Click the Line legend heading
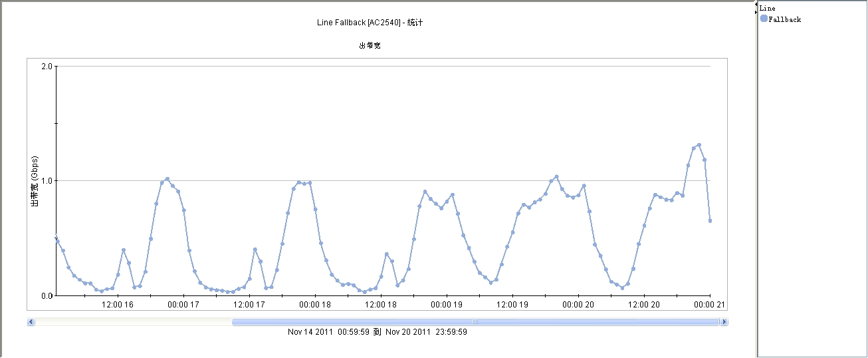Viewport: 868px width, 358px height. (767, 9)
